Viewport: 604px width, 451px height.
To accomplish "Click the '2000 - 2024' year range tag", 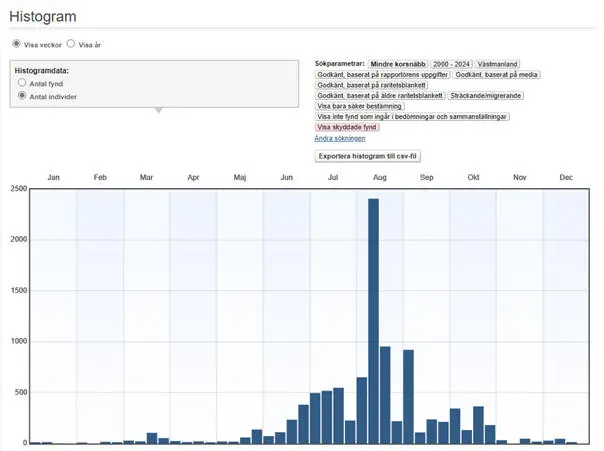I will (450, 63).
